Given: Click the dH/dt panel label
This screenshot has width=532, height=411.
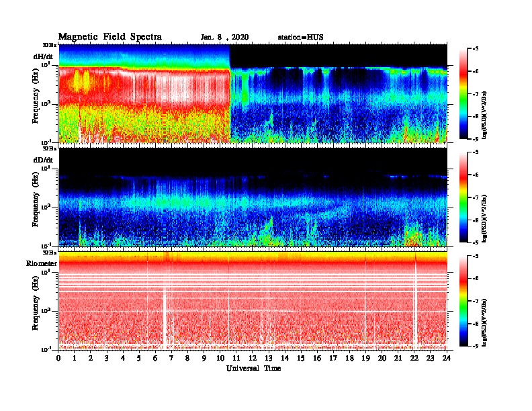Looking at the screenshot, I should tap(43, 56).
